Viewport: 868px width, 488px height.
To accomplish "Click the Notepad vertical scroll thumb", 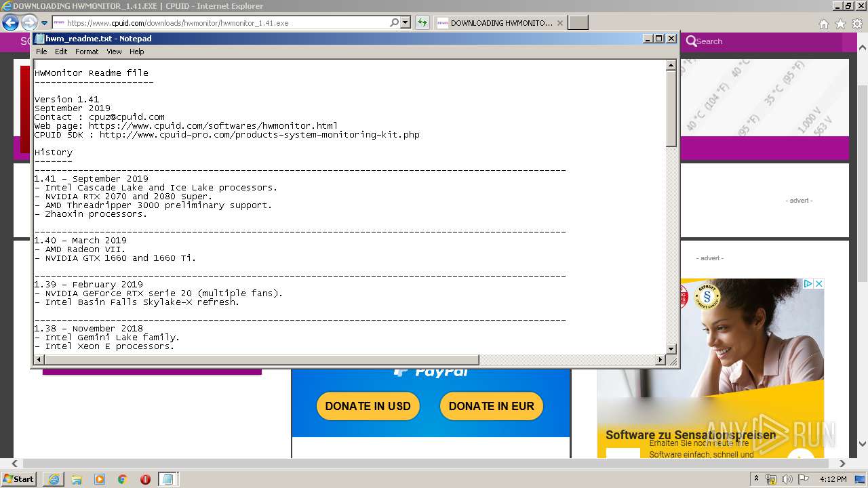I will point(671,108).
